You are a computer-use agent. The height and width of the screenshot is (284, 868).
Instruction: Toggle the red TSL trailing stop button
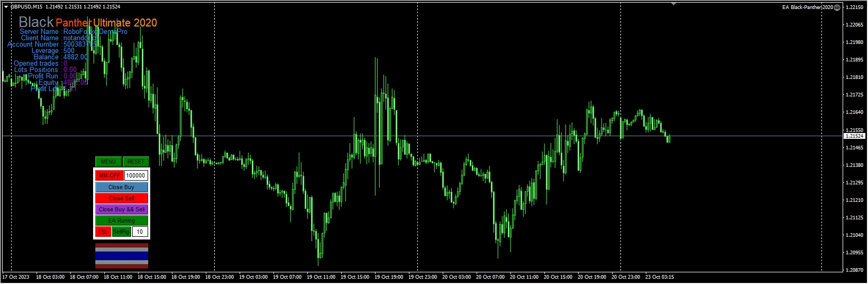click(103, 232)
